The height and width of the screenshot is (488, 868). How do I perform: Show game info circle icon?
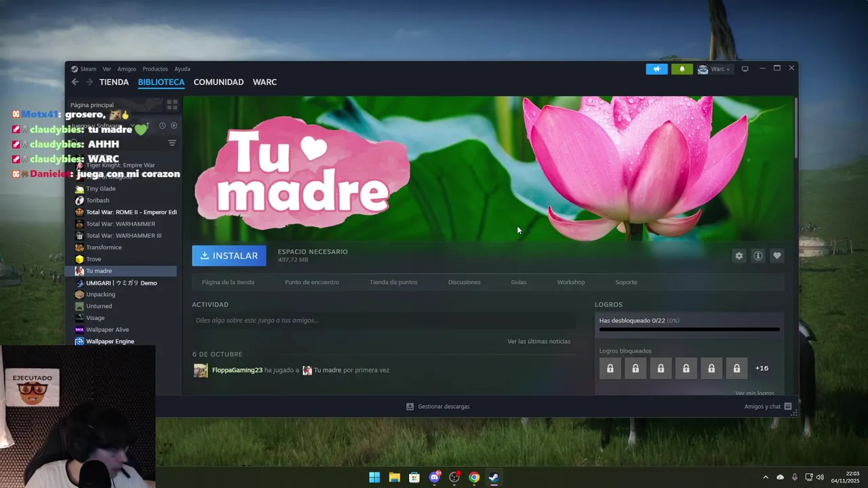coord(758,256)
